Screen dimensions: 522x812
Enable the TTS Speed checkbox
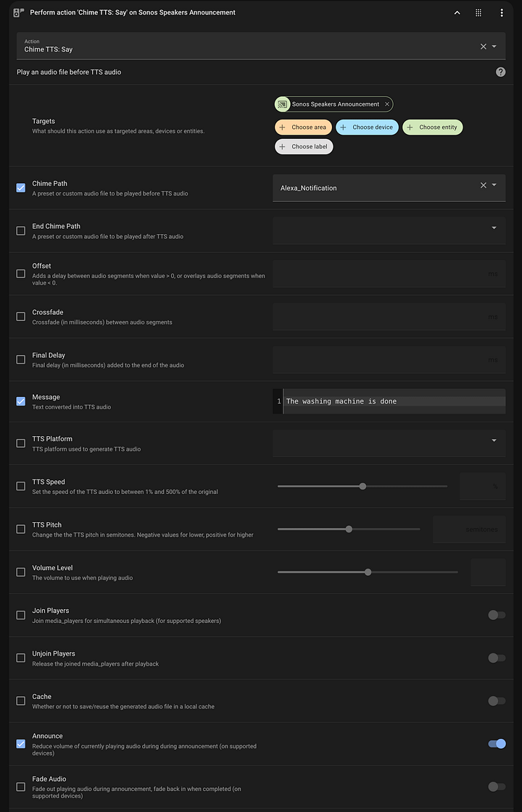tap(21, 486)
